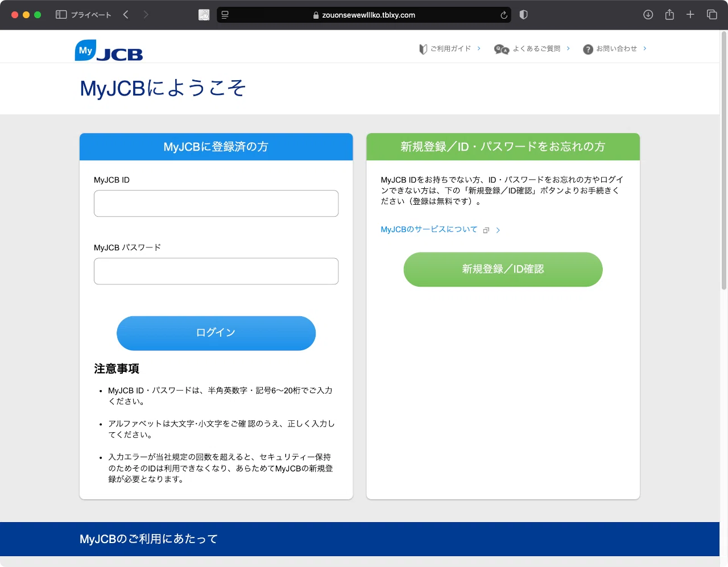Click the note starting with 入力エラーが当社規定

click(221, 468)
